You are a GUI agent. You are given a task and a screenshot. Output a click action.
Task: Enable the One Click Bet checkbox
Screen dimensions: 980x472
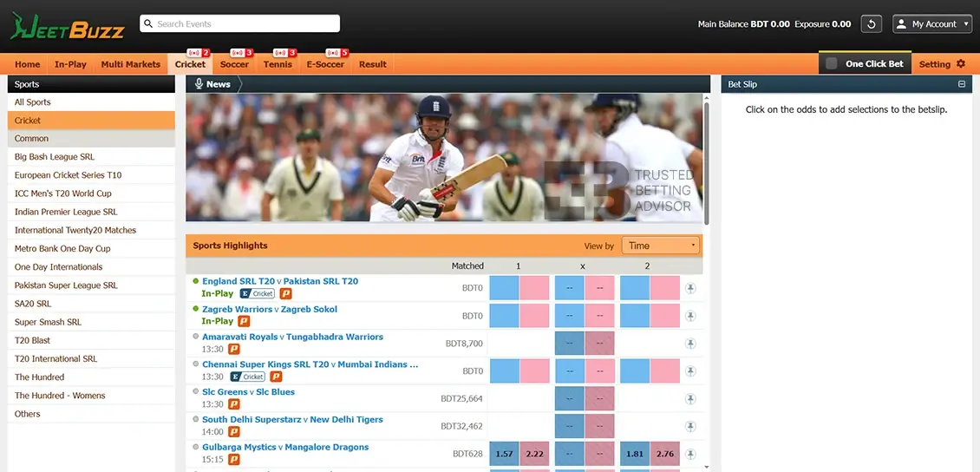(x=831, y=63)
